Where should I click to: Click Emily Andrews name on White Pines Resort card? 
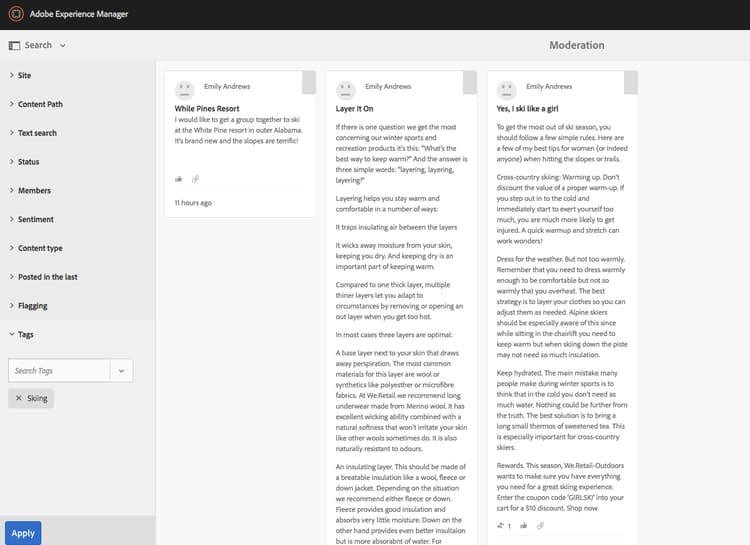tap(227, 87)
